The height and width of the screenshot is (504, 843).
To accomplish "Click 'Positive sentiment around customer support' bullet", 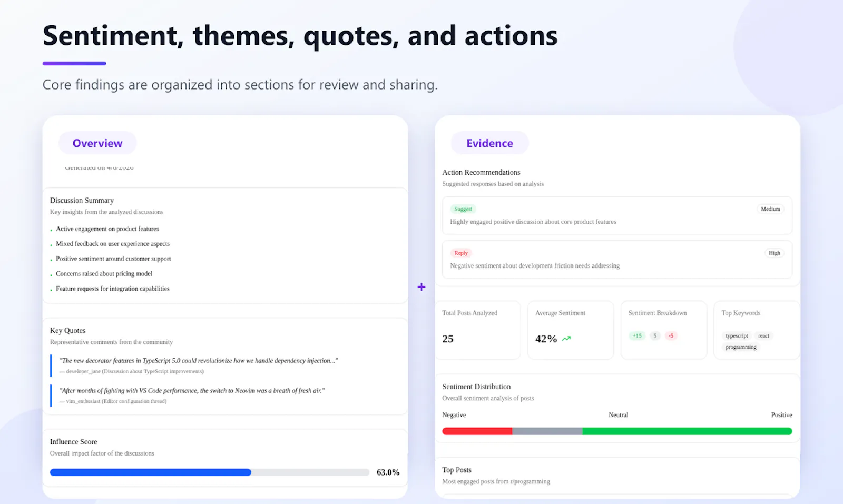I will tap(113, 259).
